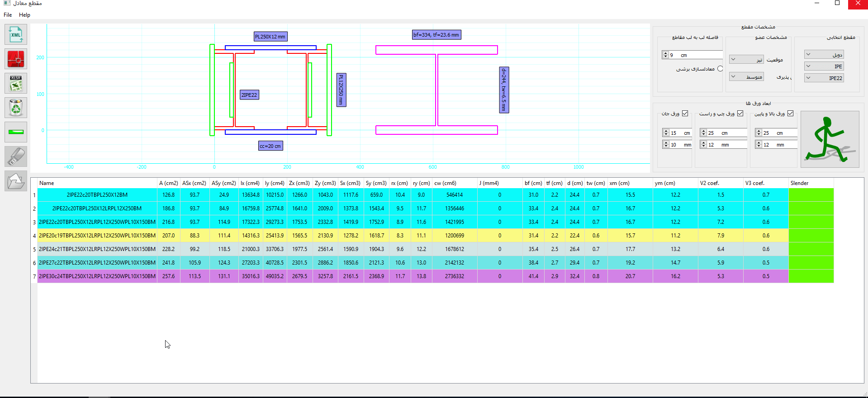Click the top-bottom plate 12 mm stepper
The height and width of the screenshot is (398, 868).
pyautogui.click(x=759, y=144)
